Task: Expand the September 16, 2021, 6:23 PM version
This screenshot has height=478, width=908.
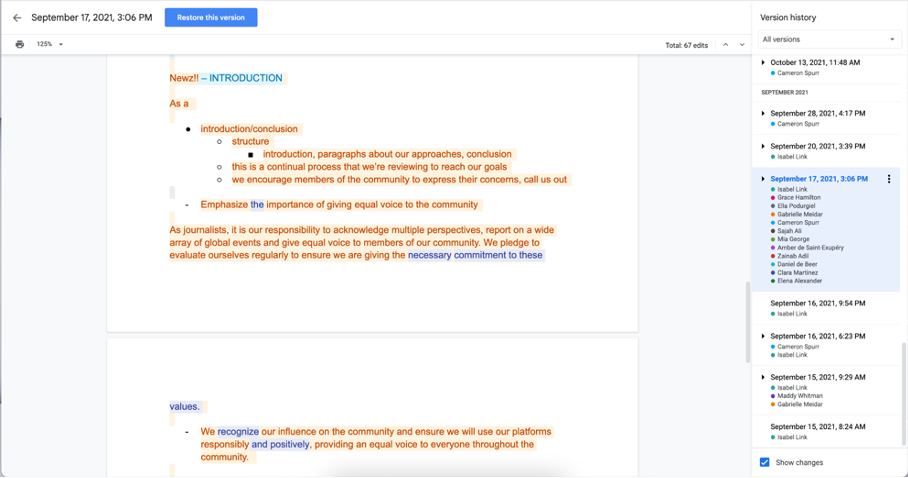Action: click(763, 336)
